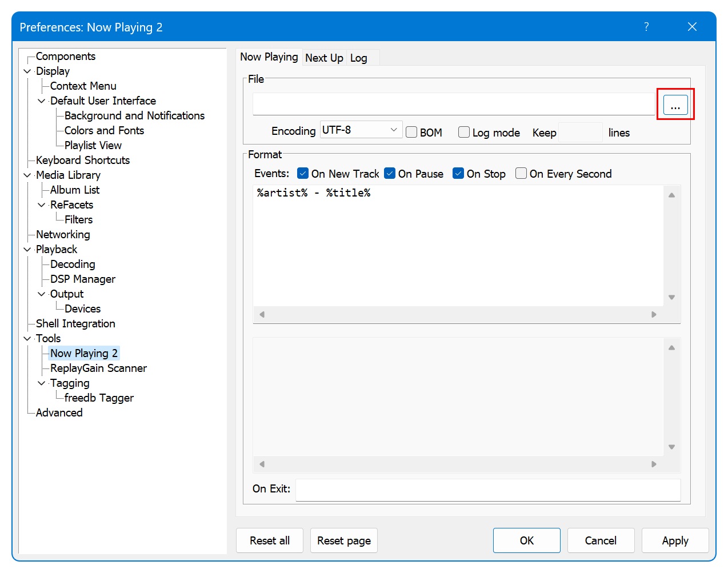This screenshot has width=728, height=573.
Task: Click the preview pane scroll down arrow
Action: point(672,447)
